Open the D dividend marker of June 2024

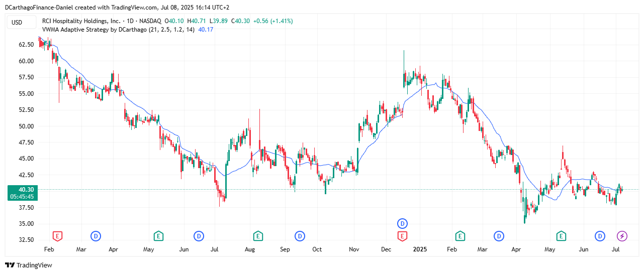(x=199, y=235)
